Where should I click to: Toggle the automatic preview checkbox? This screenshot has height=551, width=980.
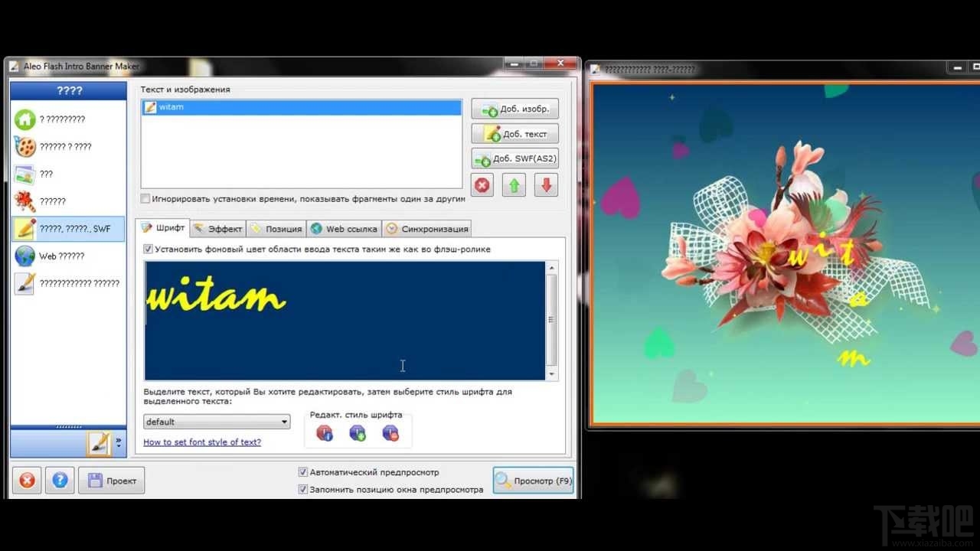coord(303,472)
